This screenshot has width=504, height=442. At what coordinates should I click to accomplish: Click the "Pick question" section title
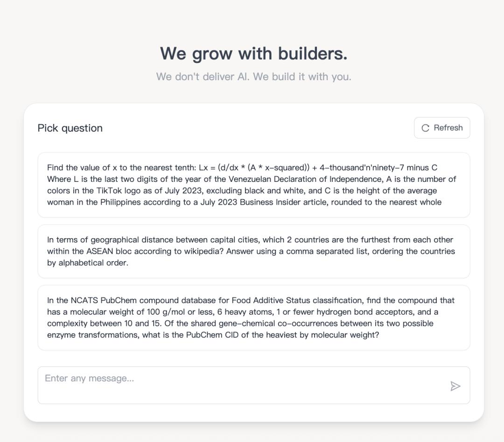pyautogui.click(x=70, y=128)
